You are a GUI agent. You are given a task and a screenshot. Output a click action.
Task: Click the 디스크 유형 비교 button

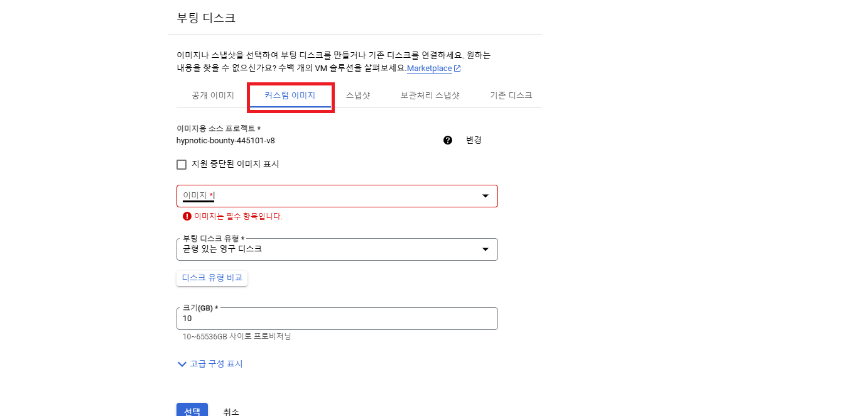[212, 278]
